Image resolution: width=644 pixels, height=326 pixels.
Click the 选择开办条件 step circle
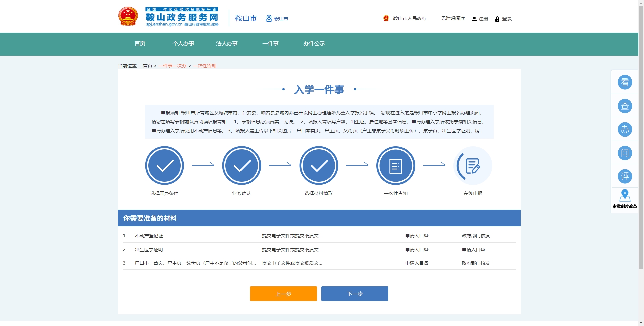click(x=164, y=165)
